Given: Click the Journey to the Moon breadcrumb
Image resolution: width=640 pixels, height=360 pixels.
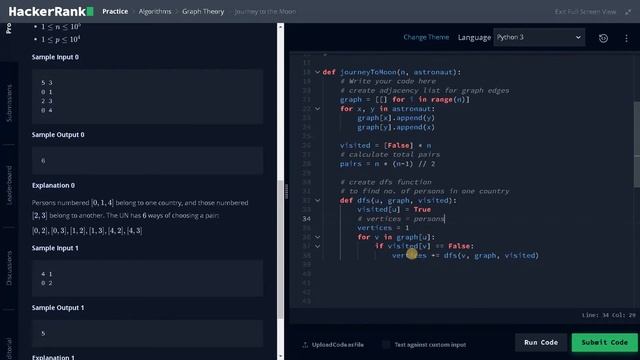Looking at the screenshot, I should (x=265, y=11).
